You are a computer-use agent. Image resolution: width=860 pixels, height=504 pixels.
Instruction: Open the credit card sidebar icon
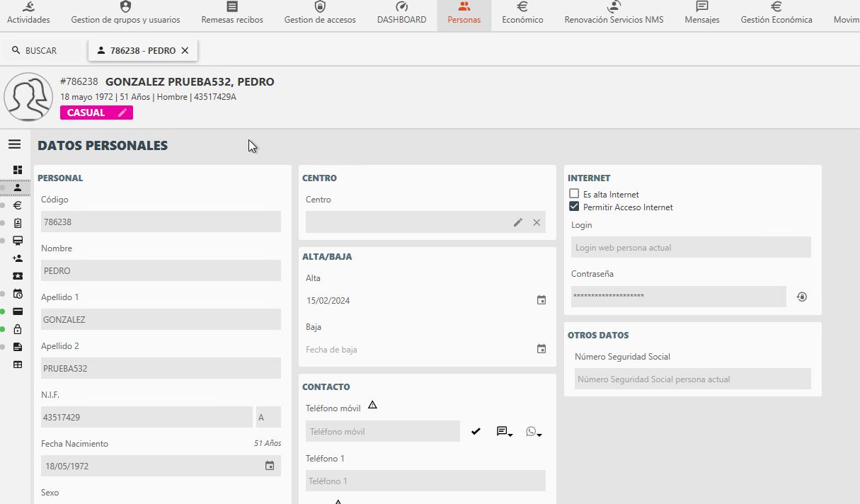pos(18,311)
